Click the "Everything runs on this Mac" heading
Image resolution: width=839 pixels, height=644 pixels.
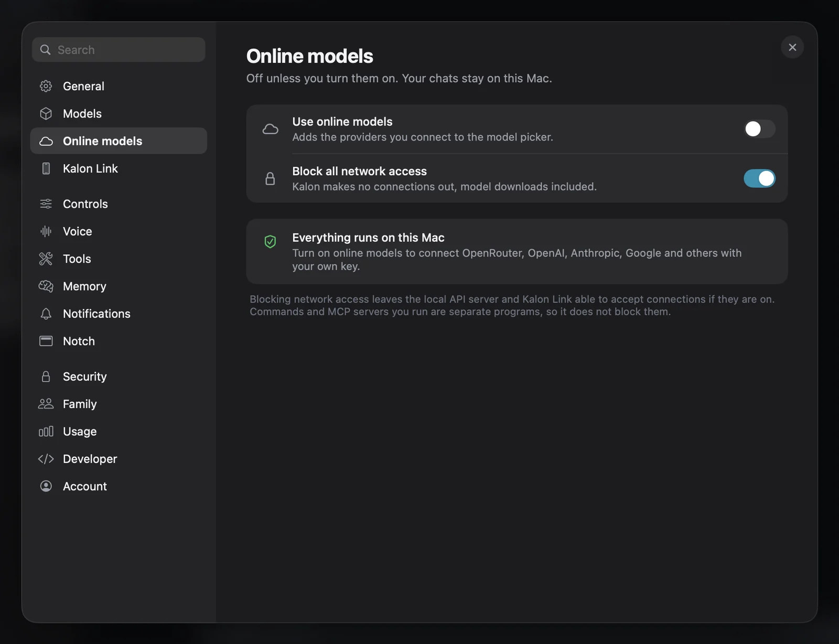click(x=368, y=238)
